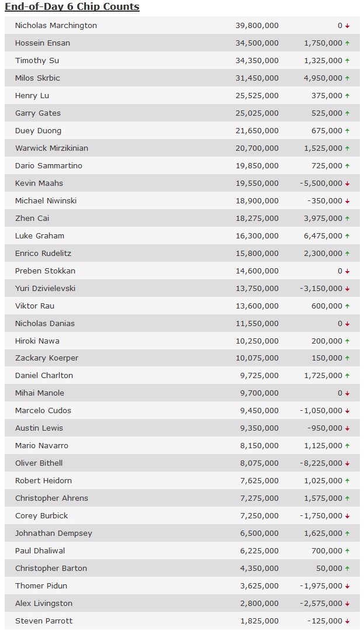Viewport: 364px width, 634px height.
Task: Click Mihai Manole's name
Action: [x=39, y=393]
